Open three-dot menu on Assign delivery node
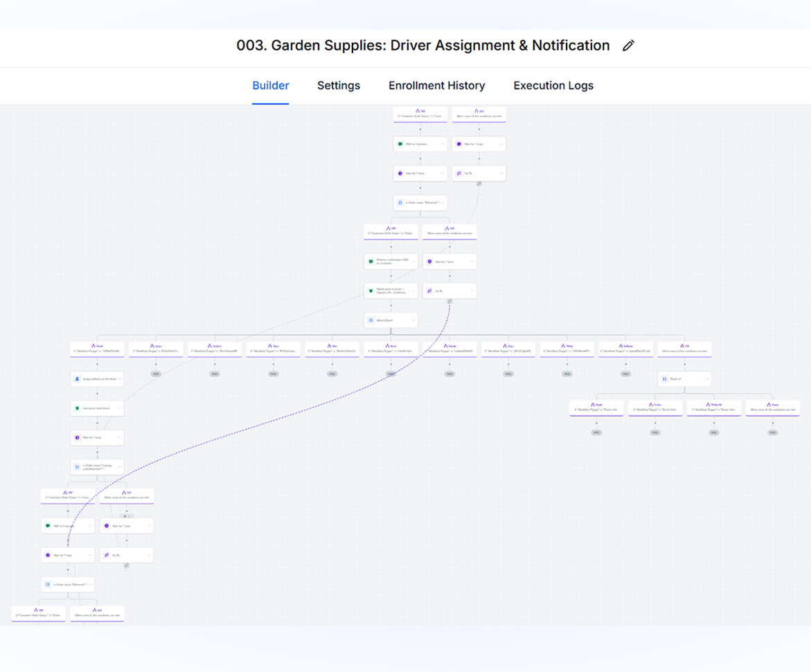The width and height of the screenshot is (811, 672). point(120,379)
